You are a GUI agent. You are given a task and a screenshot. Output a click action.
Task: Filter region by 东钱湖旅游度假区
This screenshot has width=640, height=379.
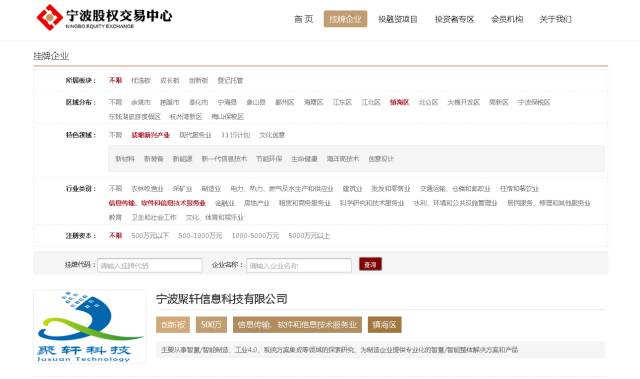pyautogui.click(x=135, y=117)
